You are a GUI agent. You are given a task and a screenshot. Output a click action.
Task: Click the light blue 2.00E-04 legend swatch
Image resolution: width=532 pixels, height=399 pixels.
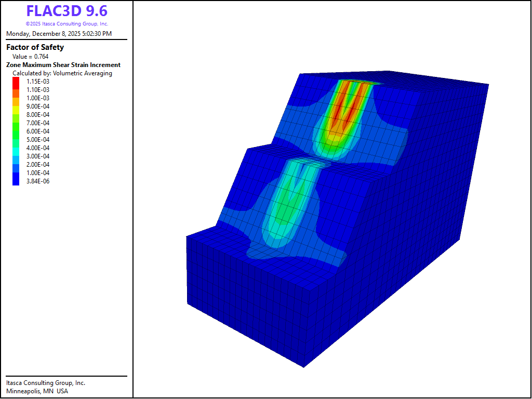click(x=16, y=165)
